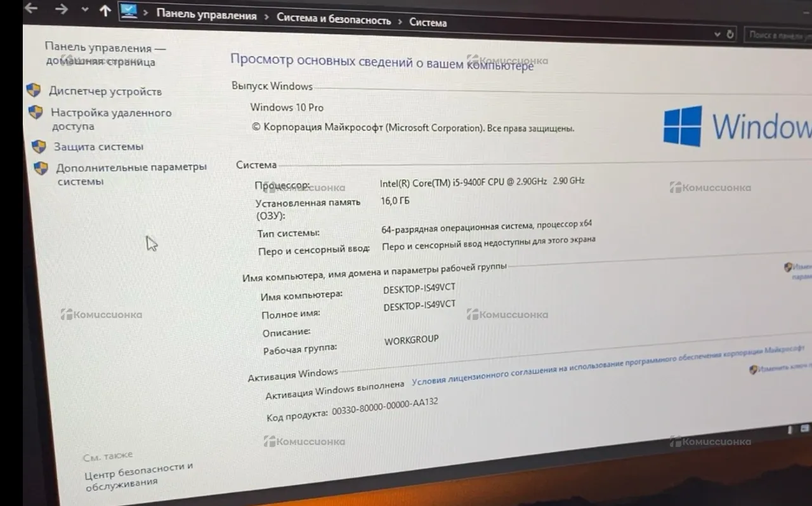The height and width of the screenshot is (506, 812).
Task: Select the Система breadcrumb
Action: point(428,23)
